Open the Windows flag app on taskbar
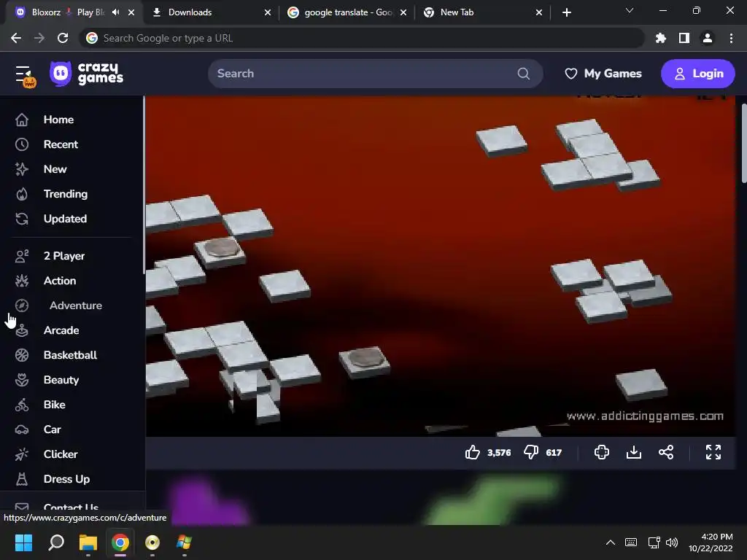The image size is (747, 560). [x=184, y=542]
